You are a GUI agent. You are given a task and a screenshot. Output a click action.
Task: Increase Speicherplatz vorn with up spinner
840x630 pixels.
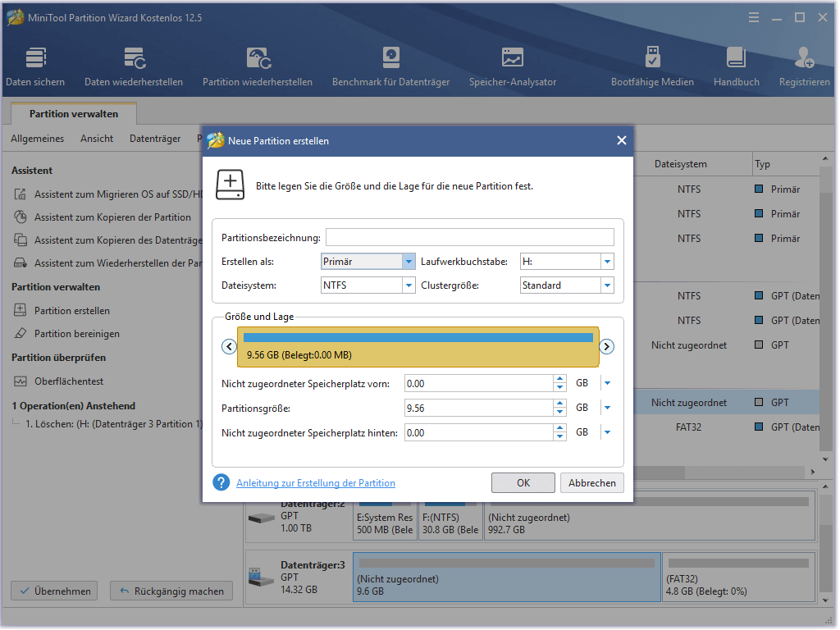point(559,379)
